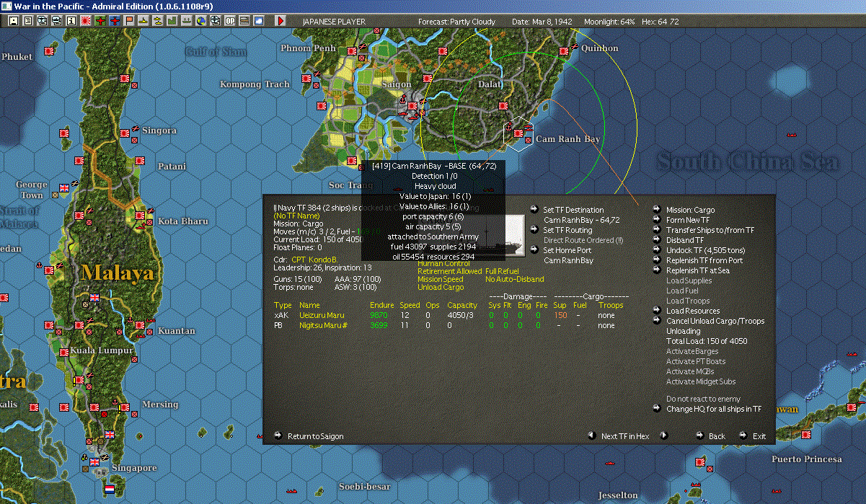Click arrow beside Disband TF
This screenshot has width=866, height=504.
(657, 240)
